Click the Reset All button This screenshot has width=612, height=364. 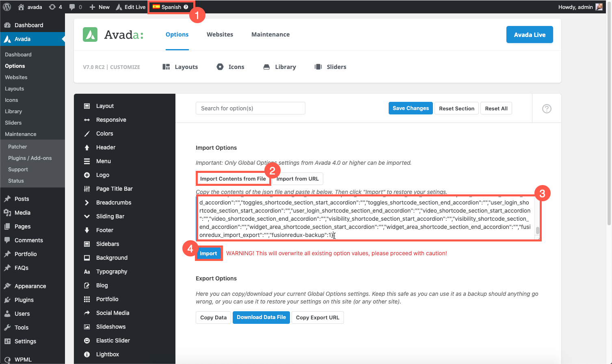496,108
